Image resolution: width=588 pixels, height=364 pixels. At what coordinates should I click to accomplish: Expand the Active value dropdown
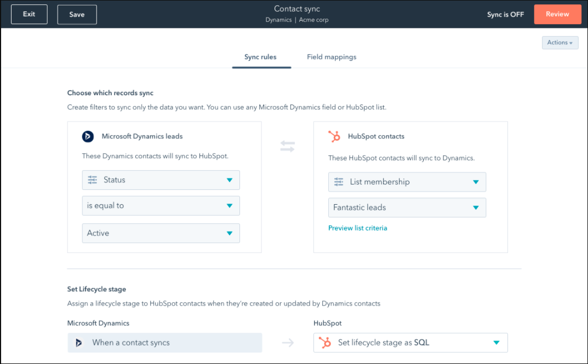[x=160, y=233]
